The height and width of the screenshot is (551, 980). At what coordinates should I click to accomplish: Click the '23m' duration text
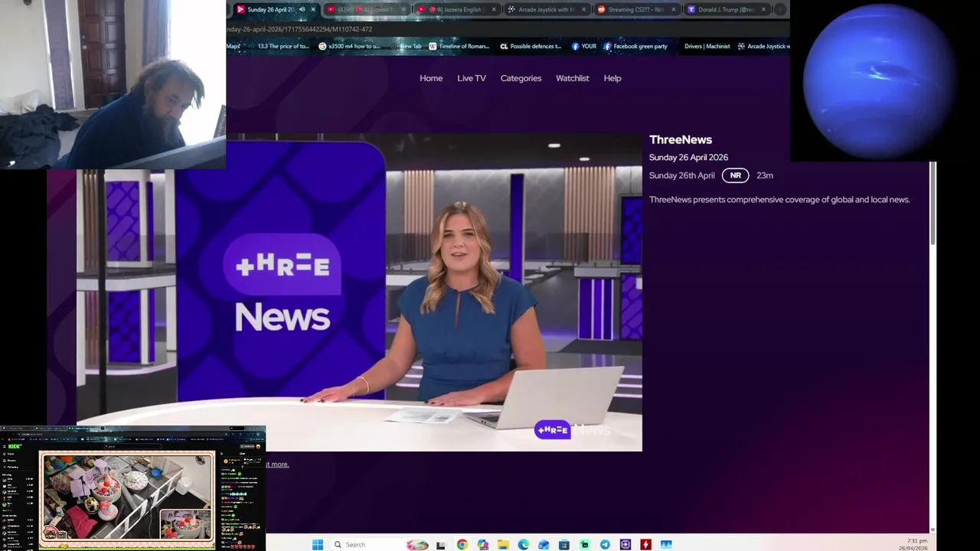765,175
